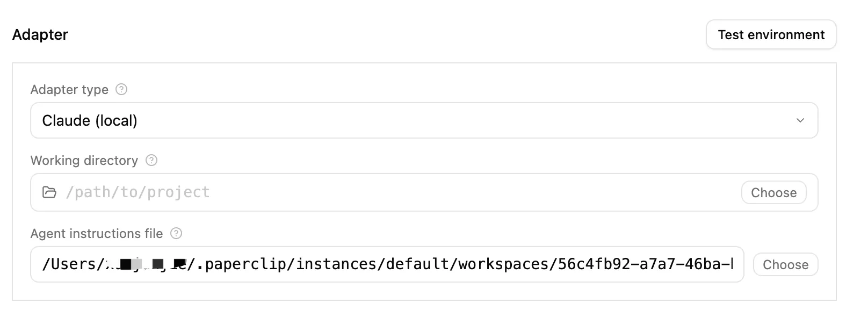This screenshot has width=868, height=317.
Task: Click '56c4fb92' ID in the instructions path
Action: [x=594, y=264]
